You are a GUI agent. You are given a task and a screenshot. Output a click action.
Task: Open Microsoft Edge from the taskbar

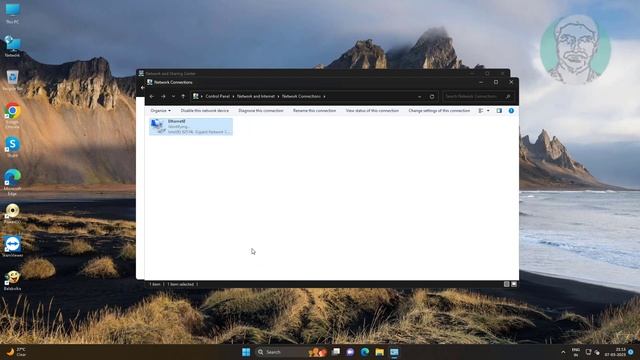pyautogui.click(x=365, y=352)
